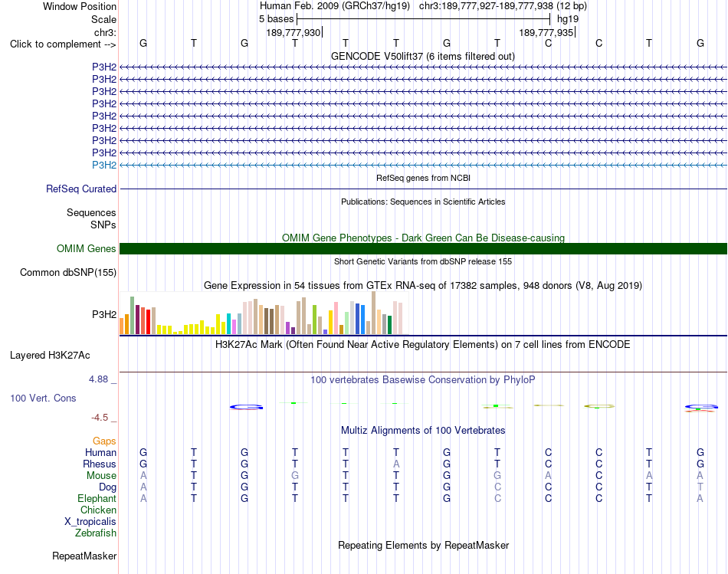Open the H3K27Ac Mark track title
Viewport: 728px width, 574px height.
(423, 345)
